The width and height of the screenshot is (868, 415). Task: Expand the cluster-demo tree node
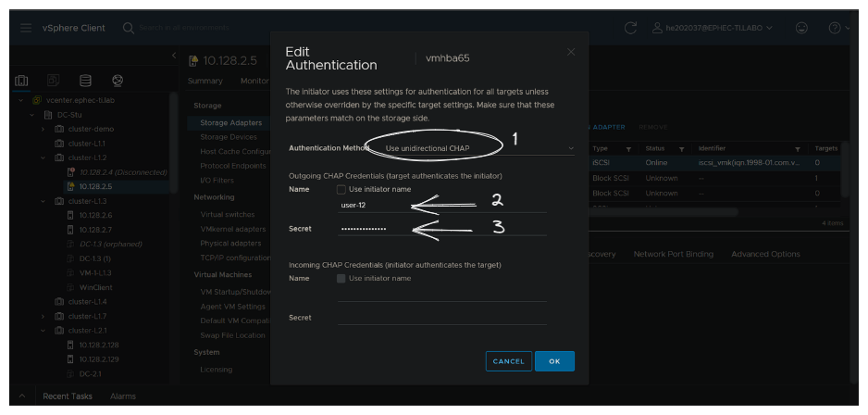pyautogui.click(x=43, y=129)
